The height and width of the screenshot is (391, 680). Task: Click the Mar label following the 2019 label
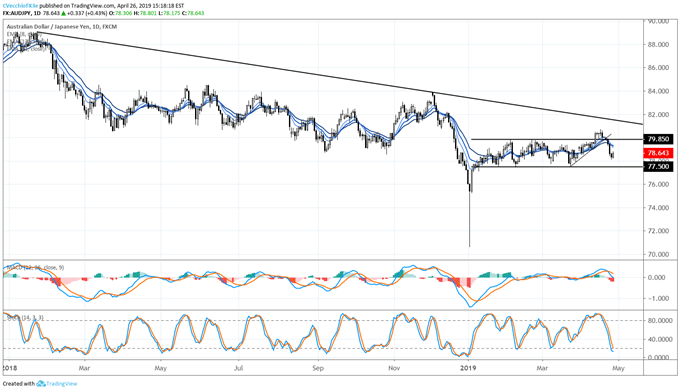click(x=542, y=368)
